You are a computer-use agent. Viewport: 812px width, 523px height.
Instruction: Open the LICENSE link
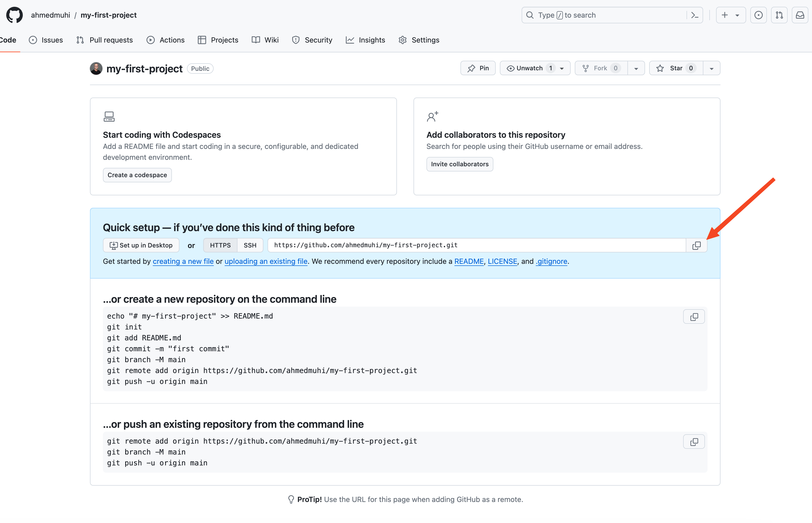click(502, 261)
